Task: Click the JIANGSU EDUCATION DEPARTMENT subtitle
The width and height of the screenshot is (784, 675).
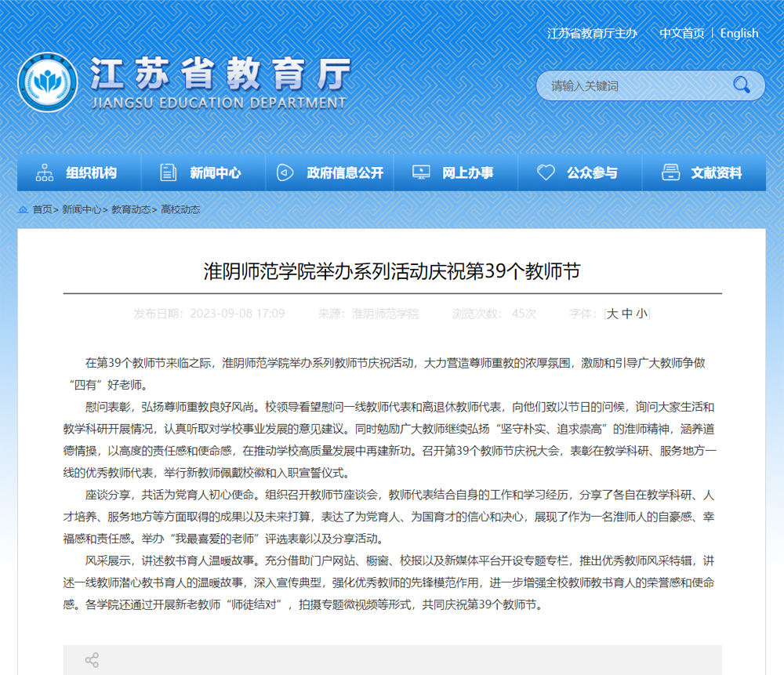Action: 219,103
